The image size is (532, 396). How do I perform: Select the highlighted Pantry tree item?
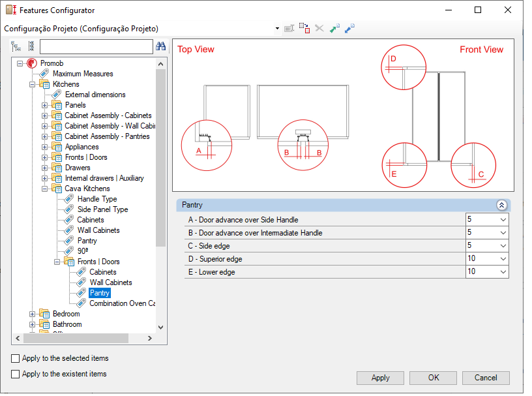tap(99, 293)
